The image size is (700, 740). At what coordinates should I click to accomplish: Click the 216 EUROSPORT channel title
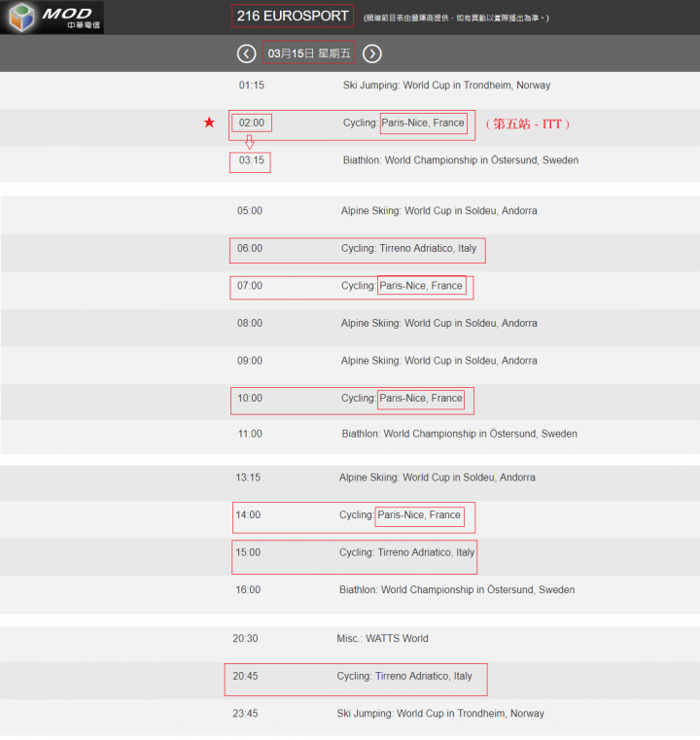(293, 17)
